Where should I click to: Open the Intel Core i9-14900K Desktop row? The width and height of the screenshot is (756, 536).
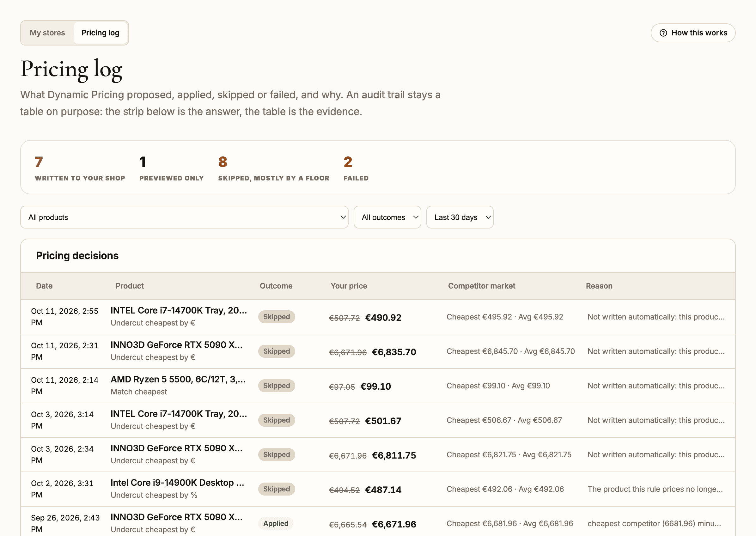click(378, 489)
